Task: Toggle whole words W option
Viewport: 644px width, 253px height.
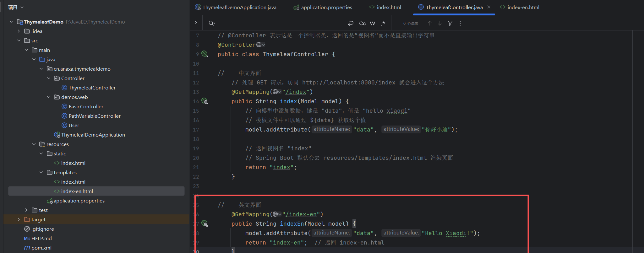Action: click(x=373, y=23)
